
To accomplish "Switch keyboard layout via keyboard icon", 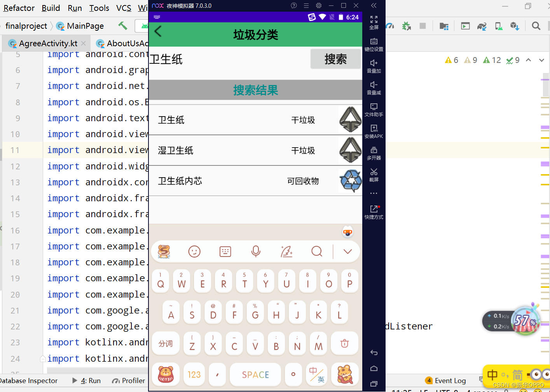I will [225, 252].
